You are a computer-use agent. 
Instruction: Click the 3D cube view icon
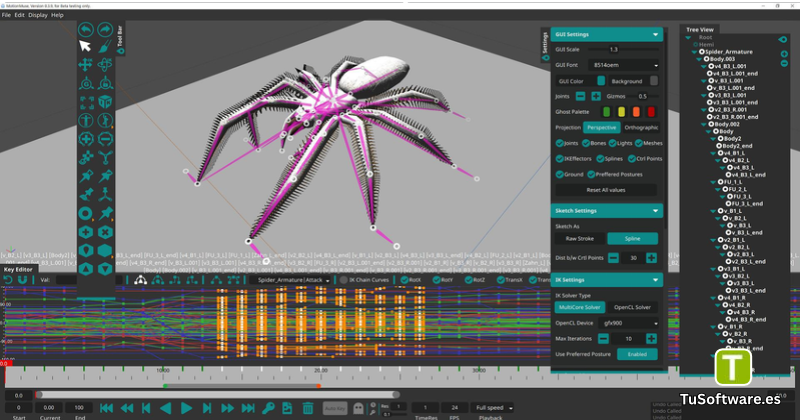pos(105,102)
